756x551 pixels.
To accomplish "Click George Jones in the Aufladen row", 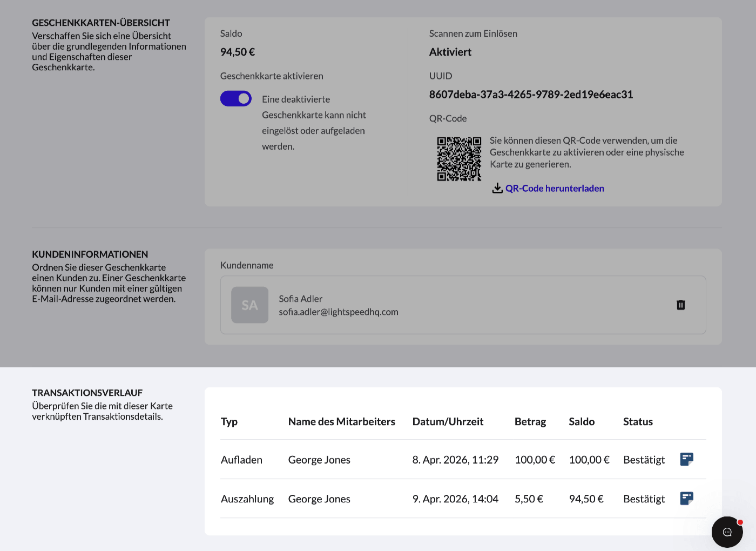I will pyautogui.click(x=319, y=460).
